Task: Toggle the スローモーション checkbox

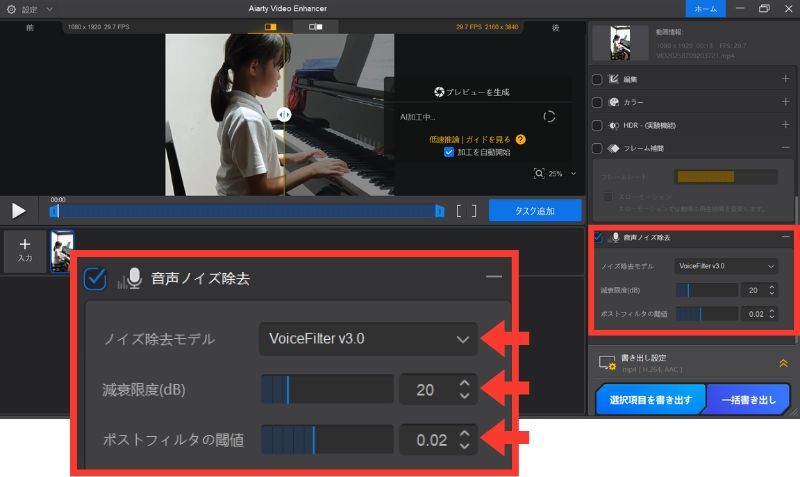Action: tap(608, 196)
